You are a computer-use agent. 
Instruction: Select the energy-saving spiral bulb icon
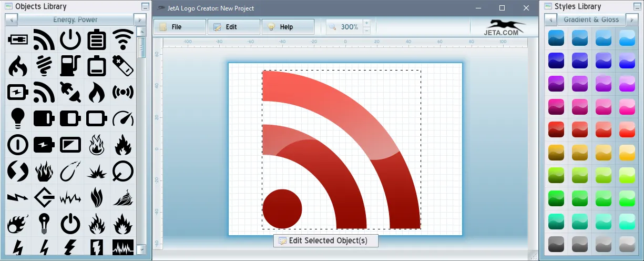point(44,66)
